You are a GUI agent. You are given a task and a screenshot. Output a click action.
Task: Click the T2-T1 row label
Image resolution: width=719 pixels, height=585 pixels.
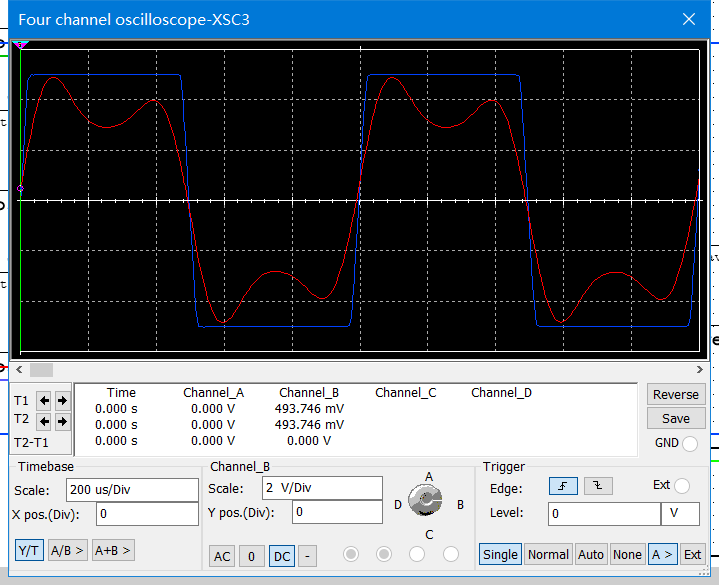click(31, 443)
